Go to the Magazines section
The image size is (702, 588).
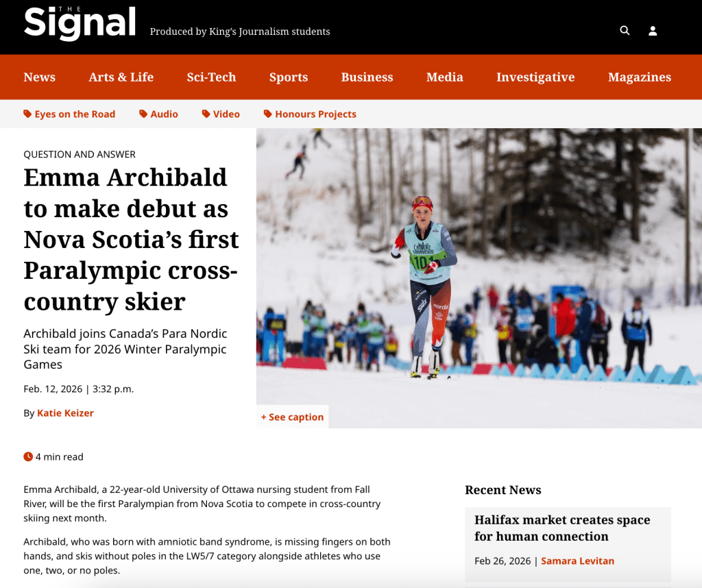640,77
